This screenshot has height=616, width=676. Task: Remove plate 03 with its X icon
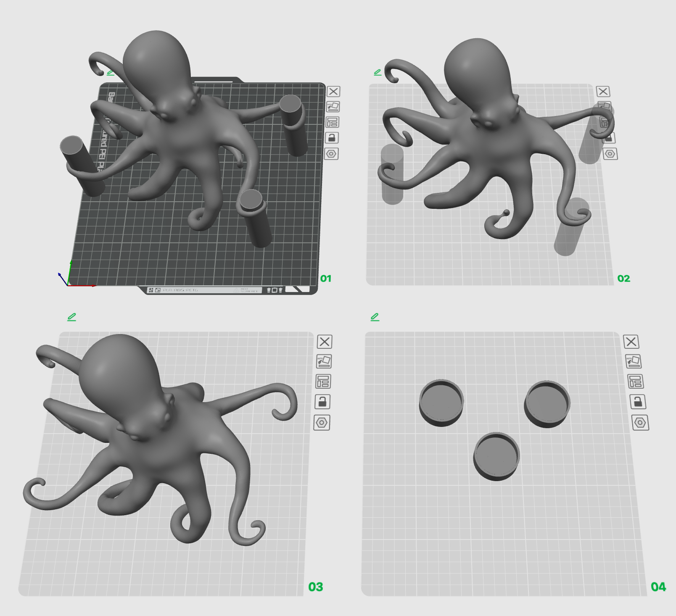point(325,342)
